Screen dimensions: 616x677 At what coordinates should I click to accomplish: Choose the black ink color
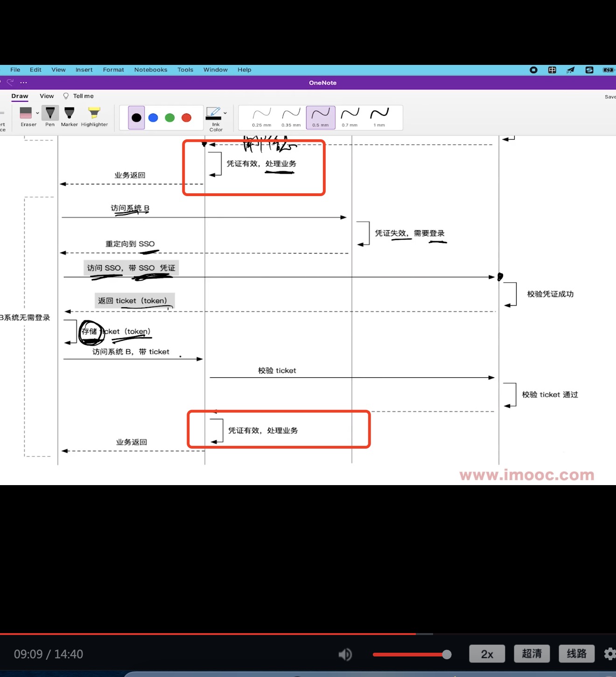coord(136,118)
